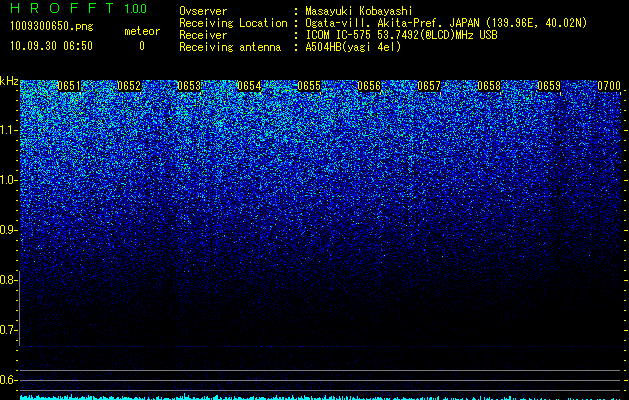
Task: Click the meteor count value 0
Action: [x=142, y=46]
